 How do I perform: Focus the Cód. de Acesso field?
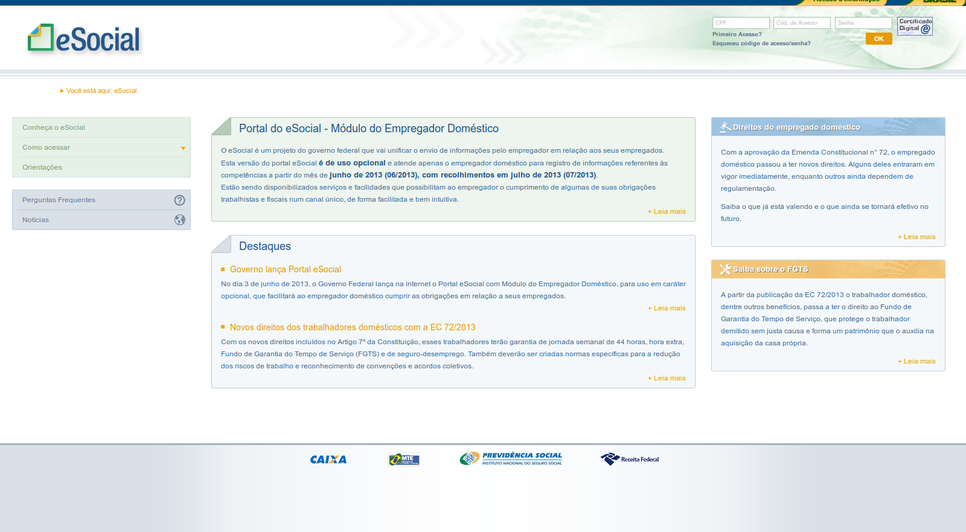coord(802,23)
